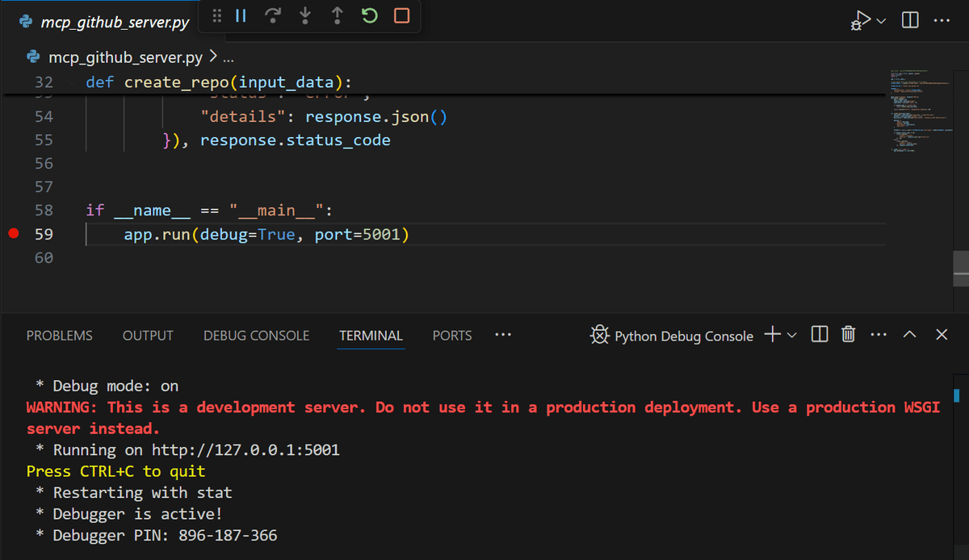This screenshot has height=560, width=969.
Task: Click line number 60 in the gutter
Action: 44,257
